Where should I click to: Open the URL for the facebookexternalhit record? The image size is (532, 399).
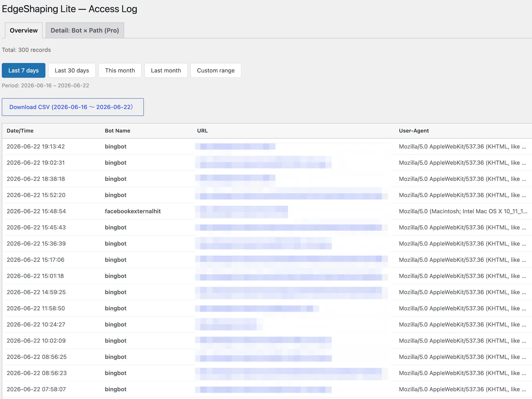tap(241, 211)
